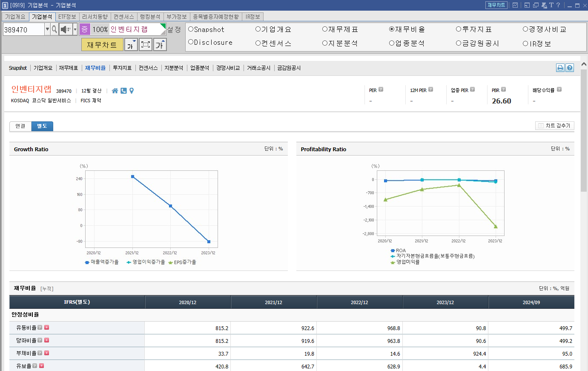The image size is (588, 371).
Task: Click the 배당수익률 help icon
Action: coord(559,89)
